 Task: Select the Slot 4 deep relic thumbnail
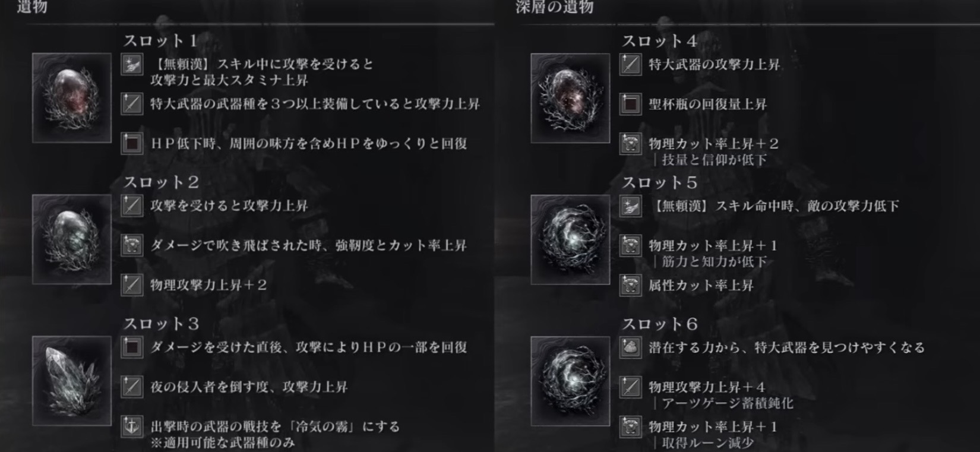coord(570,98)
